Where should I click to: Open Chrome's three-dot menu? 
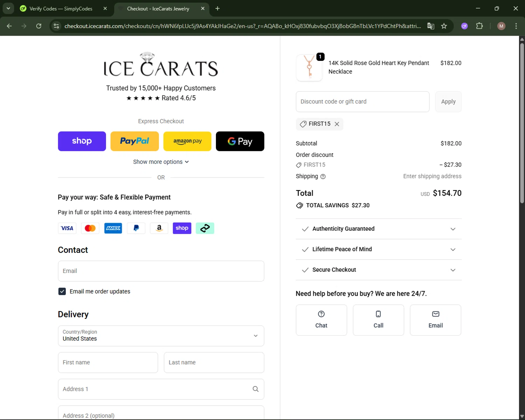click(516, 26)
